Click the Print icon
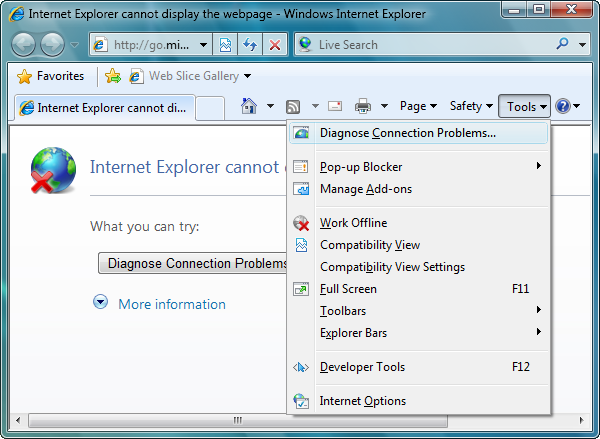600x439 pixels. [x=363, y=106]
